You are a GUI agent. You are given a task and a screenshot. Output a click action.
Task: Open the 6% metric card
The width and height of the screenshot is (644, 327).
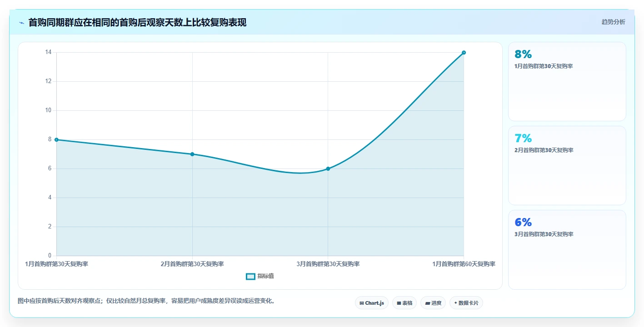pyautogui.click(x=567, y=249)
